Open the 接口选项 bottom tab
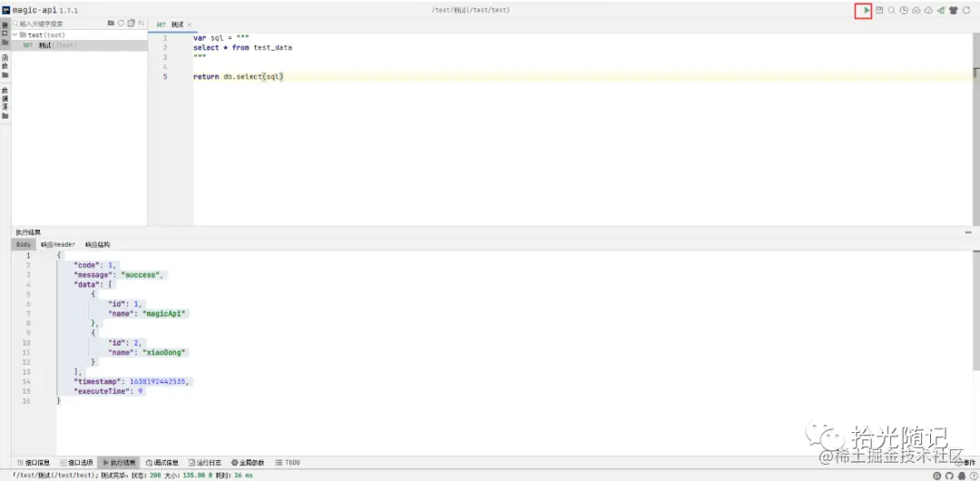980x481 pixels. point(76,462)
